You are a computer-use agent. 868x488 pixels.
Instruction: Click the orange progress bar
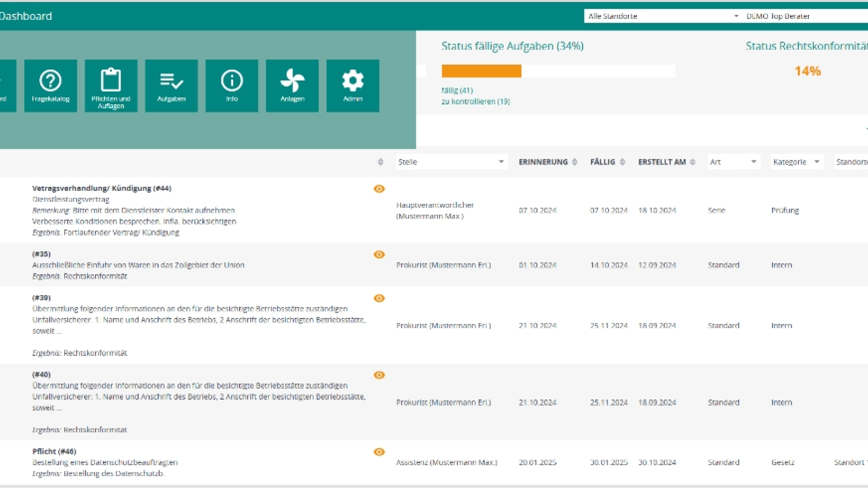(481, 71)
